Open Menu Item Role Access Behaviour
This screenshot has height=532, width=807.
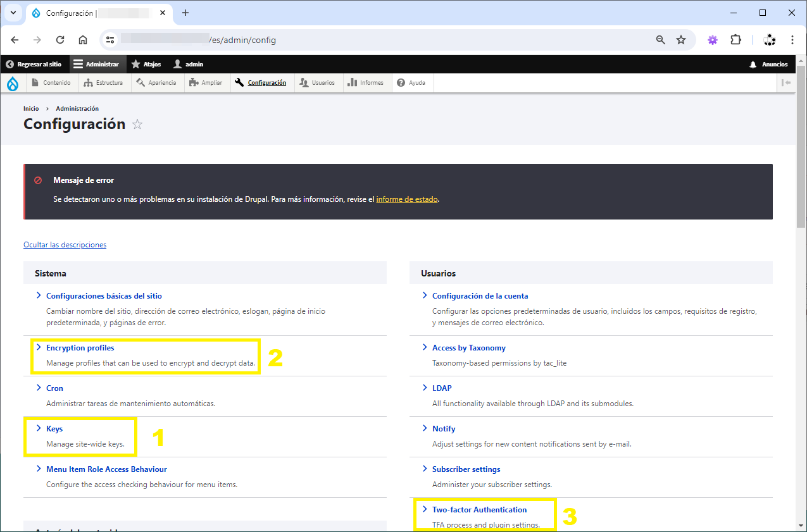click(106, 469)
